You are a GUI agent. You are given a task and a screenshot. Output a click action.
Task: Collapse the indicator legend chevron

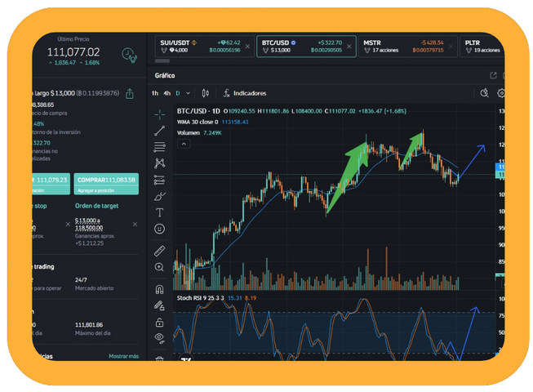click(x=184, y=144)
